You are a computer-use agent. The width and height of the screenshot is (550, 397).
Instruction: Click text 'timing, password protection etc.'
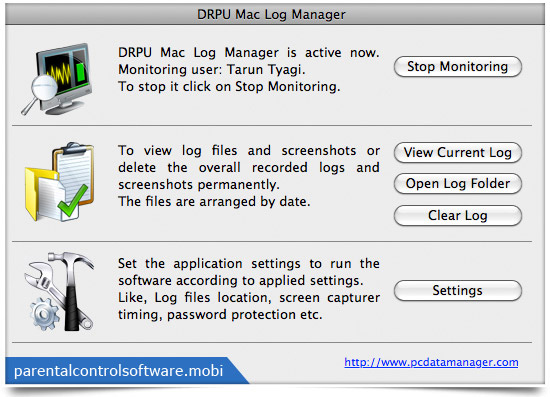click(x=220, y=315)
